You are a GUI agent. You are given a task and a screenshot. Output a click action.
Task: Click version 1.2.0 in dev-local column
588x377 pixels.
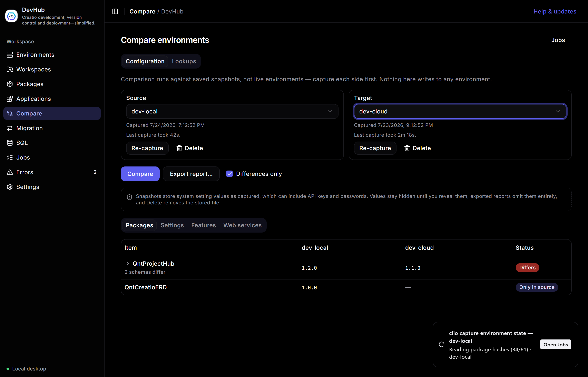309,268
